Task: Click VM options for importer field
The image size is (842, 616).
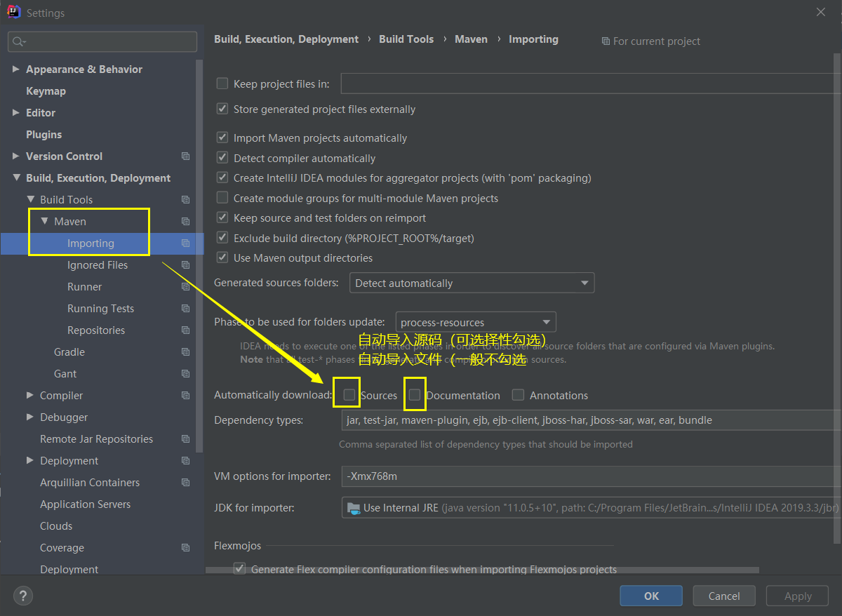Action: point(591,476)
